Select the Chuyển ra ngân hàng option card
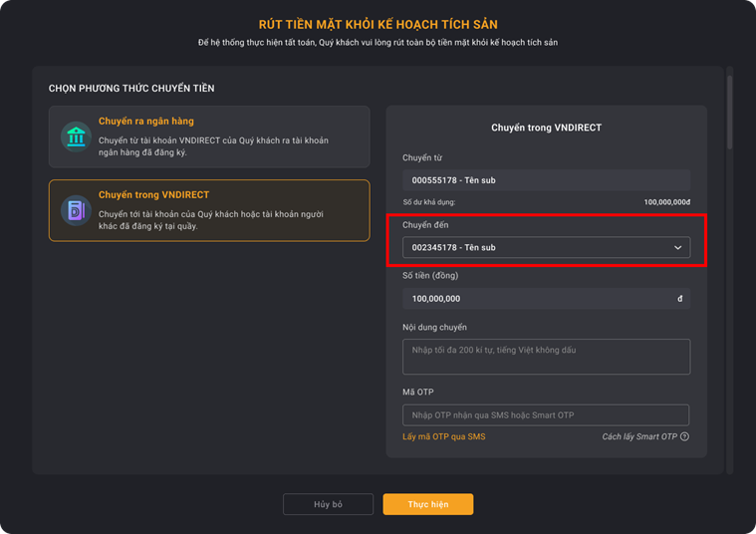Viewport: 756px width, 534px height. click(209, 136)
